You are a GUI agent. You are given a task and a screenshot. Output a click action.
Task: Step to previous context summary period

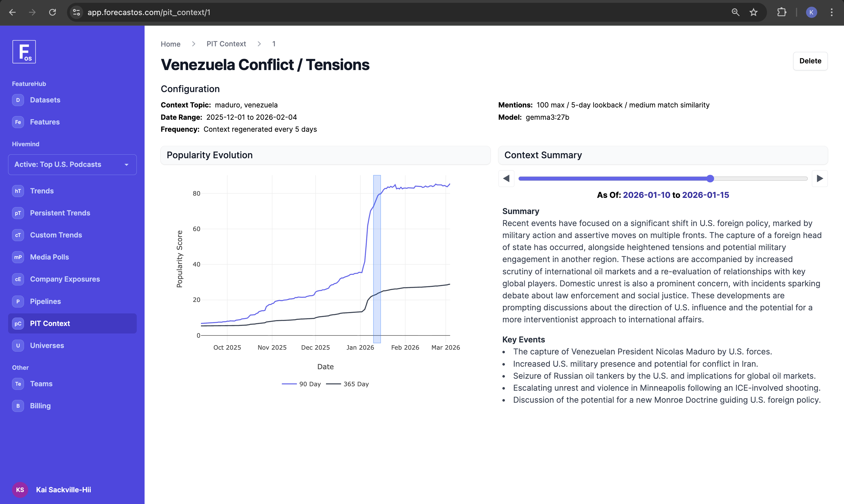[506, 179]
